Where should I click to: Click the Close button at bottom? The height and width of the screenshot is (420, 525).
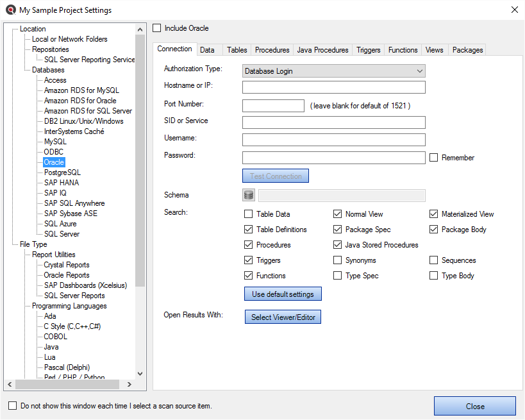(x=475, y=406)
